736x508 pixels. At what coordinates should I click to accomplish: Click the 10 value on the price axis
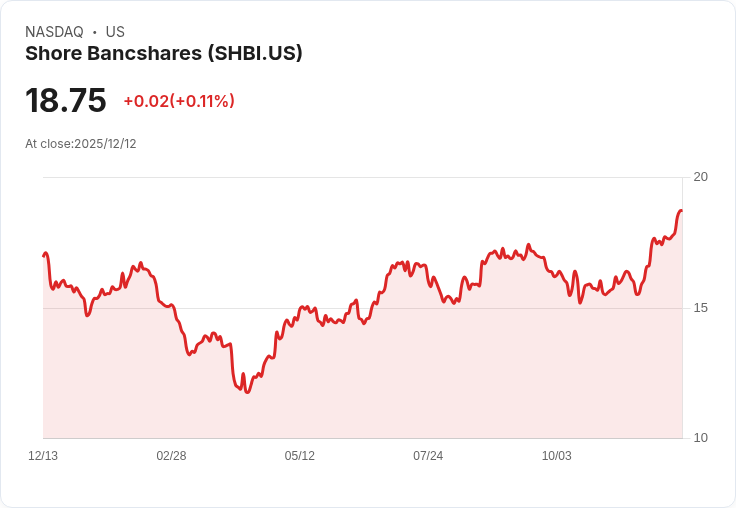[x=701, y=438]
